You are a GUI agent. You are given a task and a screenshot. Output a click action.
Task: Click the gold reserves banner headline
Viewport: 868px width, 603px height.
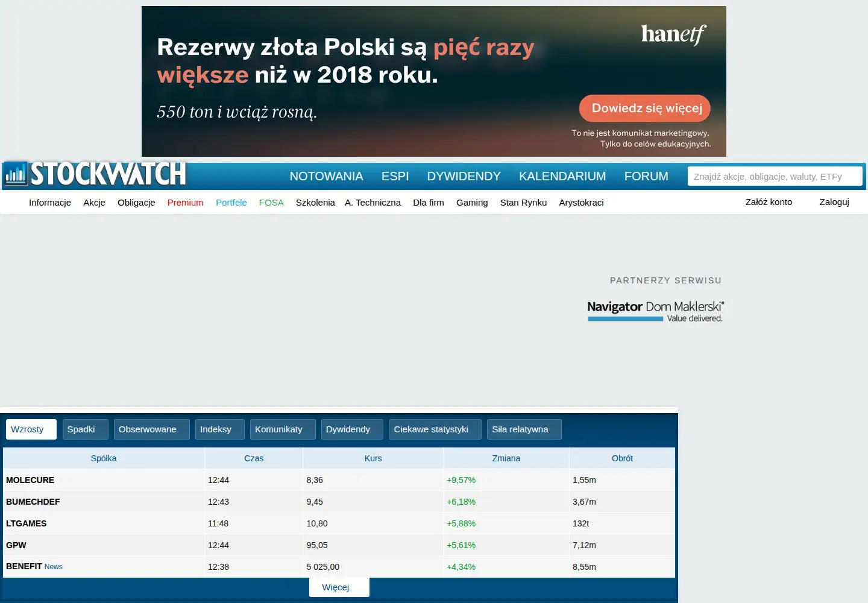346,61
